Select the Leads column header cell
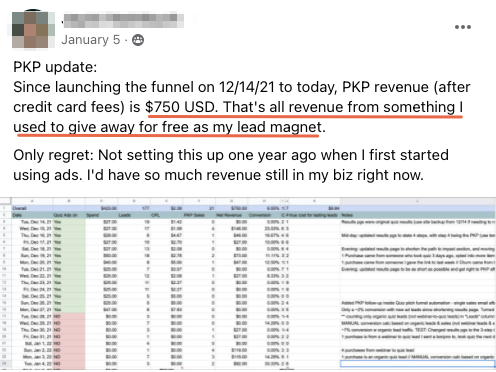This screenshot has width=496, height=372. (134, 215)
